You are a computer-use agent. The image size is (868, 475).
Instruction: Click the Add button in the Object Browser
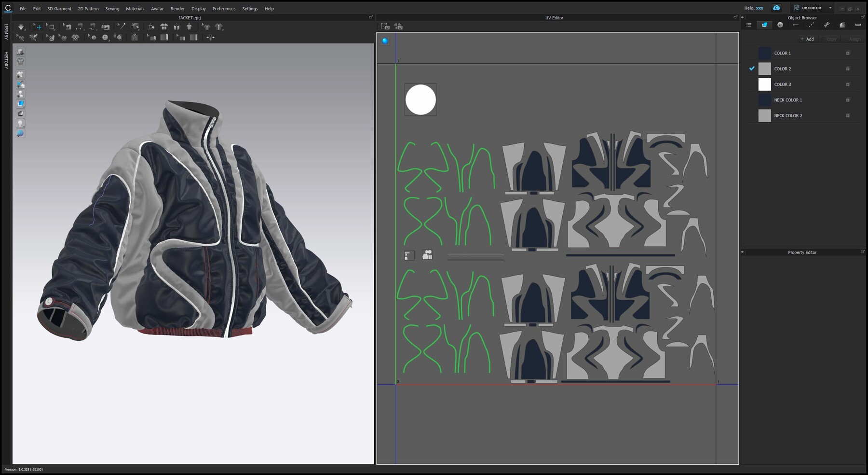point(807,39)
